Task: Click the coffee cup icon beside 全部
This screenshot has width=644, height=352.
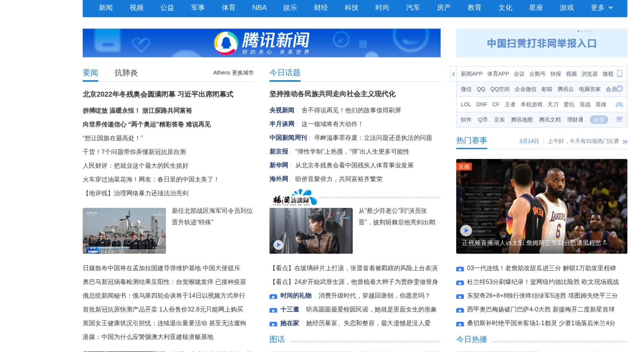Action: tap(619, 119)
